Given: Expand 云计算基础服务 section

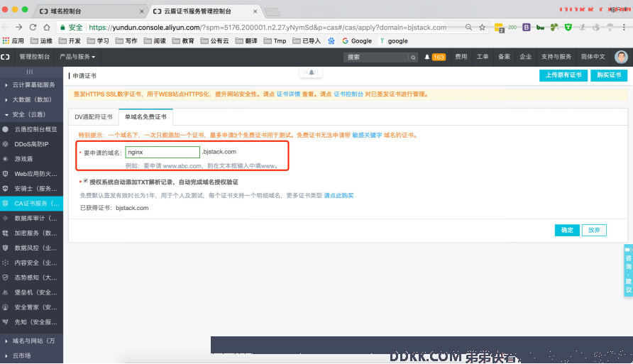Looking at the screenshot, I should point(31,84).
